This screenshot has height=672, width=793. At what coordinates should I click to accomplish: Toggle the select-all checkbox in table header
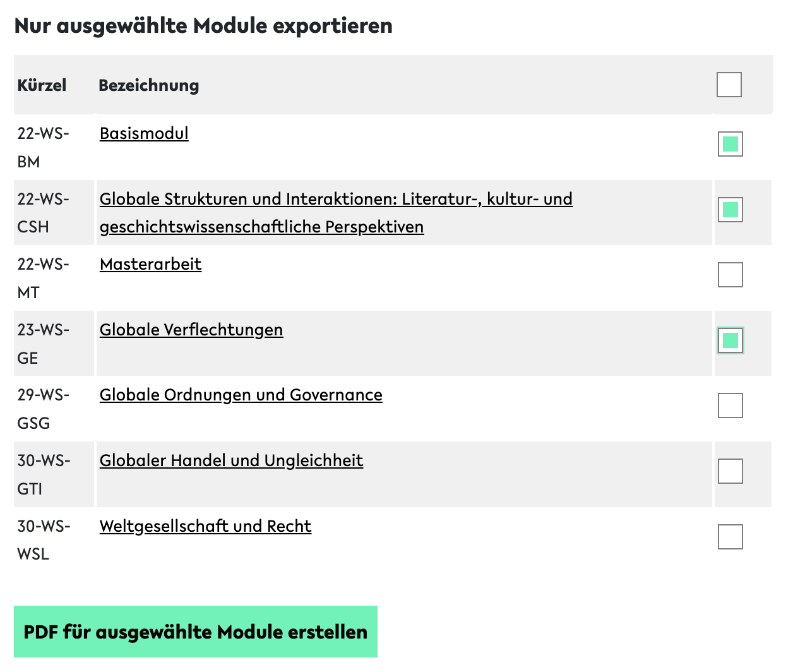point(729,85)
